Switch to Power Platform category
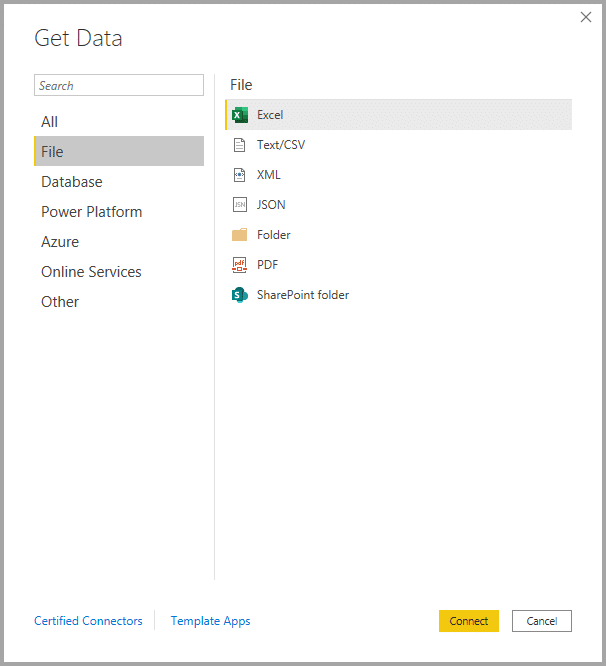Image resolution: width=606 pixels, height=666 pixels. click(92, 212)
